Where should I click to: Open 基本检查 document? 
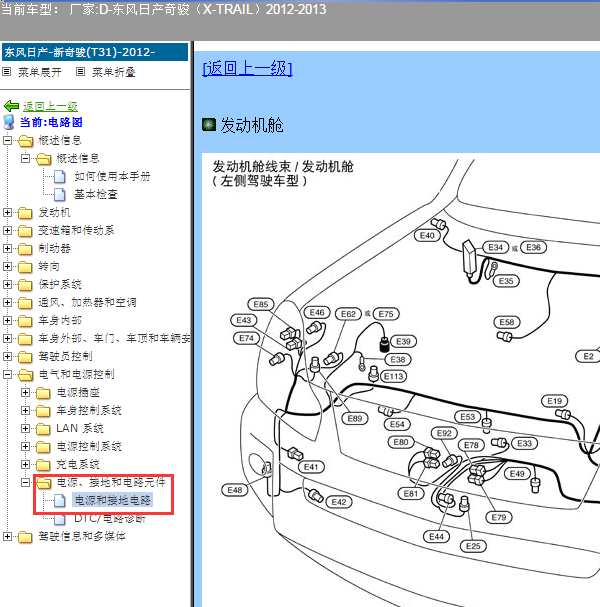(x=96, y=194)
